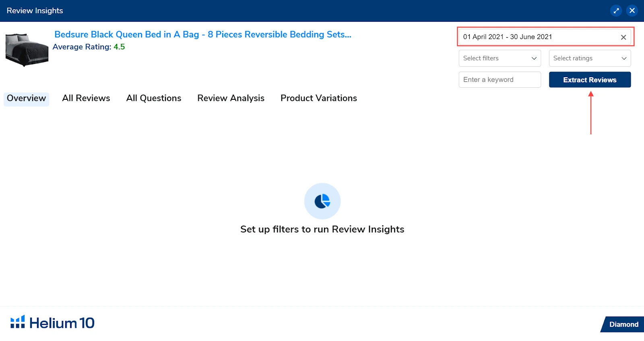644x341 pixels.
Task: Open the bedding set product thumbnail
Action: point(27,49)
